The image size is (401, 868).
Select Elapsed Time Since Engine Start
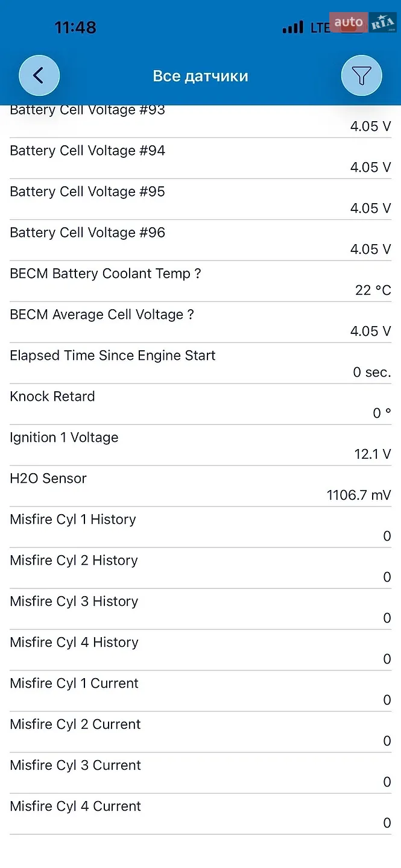click(x=200, y=363)
